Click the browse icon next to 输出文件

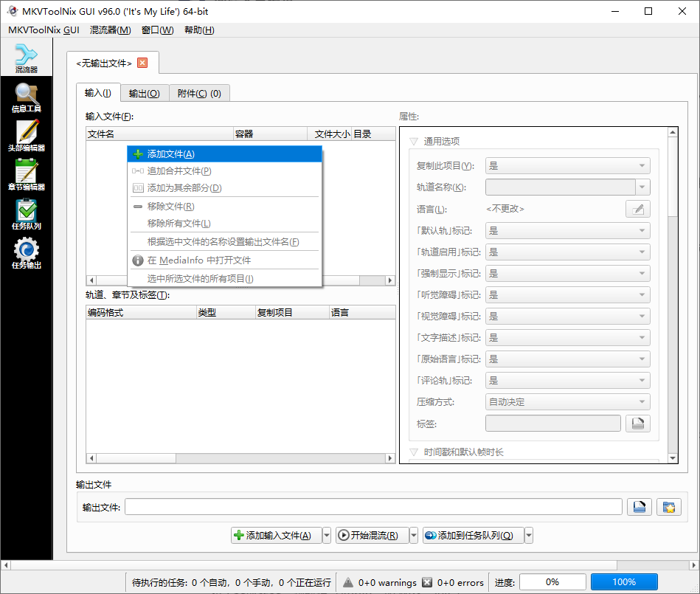pyautogui.click(x=639, y=506)
